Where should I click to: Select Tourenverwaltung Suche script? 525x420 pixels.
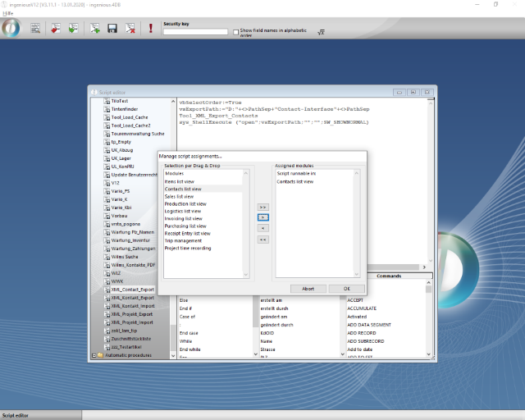tap(138, 134)
